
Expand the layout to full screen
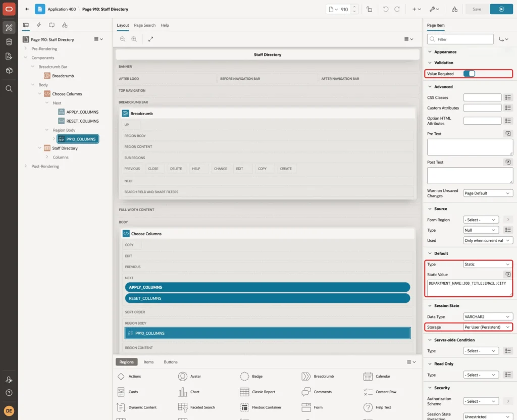(150, 39)
